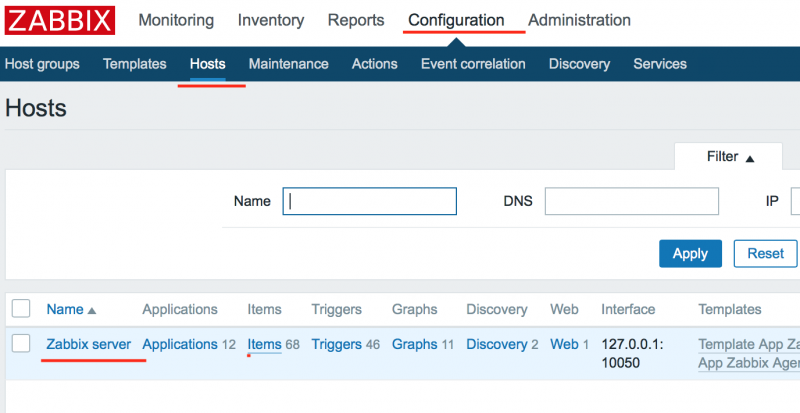Switch to Host groups tab
800x413 pixels.
[x=42, y=64]
